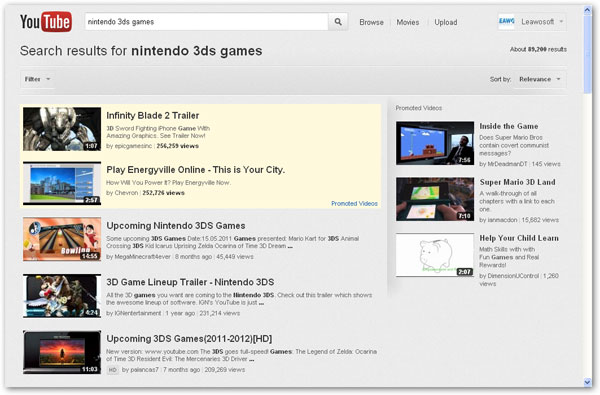
Task: Open the Sort by Relevance dropdown
Action: tap(540, 79)
